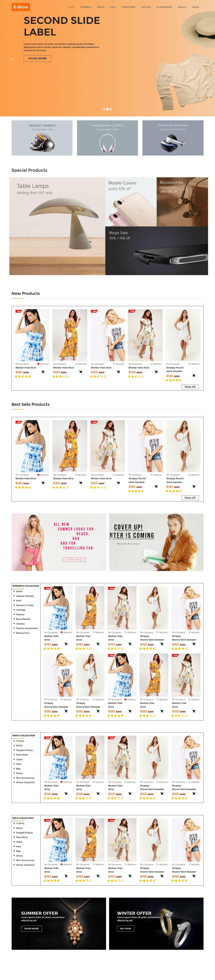Add first New Products dress to cart
This screenshot has height=980, width=215.
43,372
